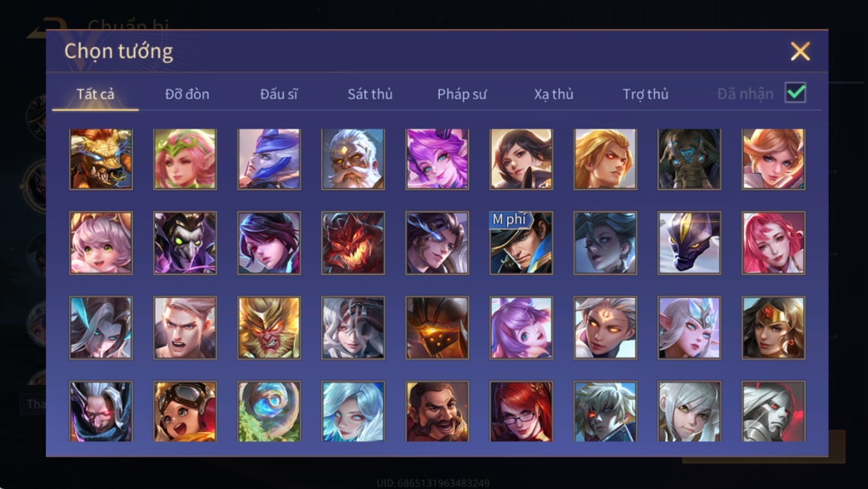The image size is (868, 489).
Task: Show the 'Trợ thủ' hero category
Action: 646,94
